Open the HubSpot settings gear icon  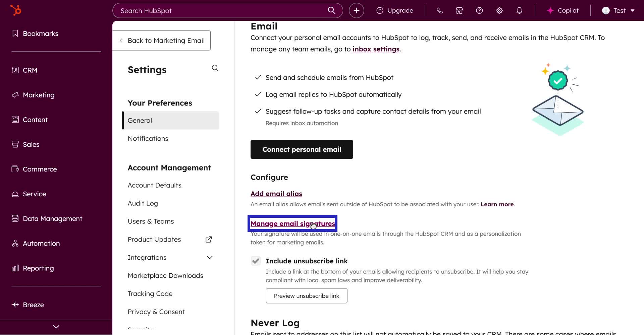[499, 10]
